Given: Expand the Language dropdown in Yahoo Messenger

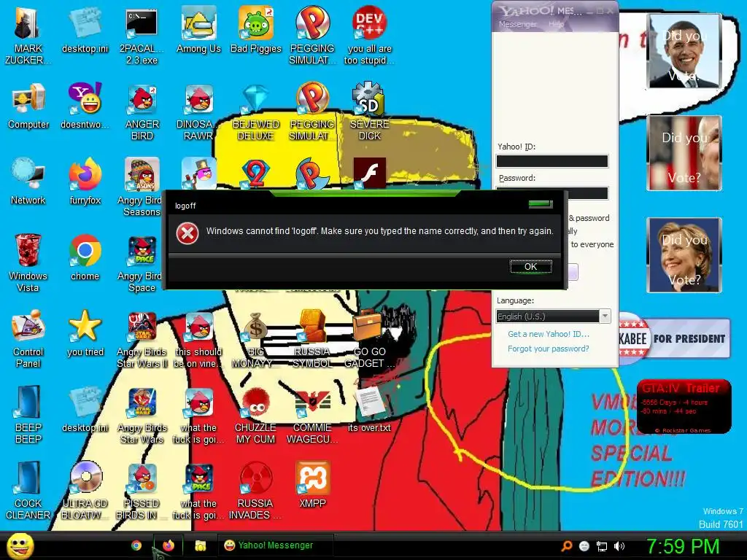Looking at the screenshot, I should (x=605, y=316).
